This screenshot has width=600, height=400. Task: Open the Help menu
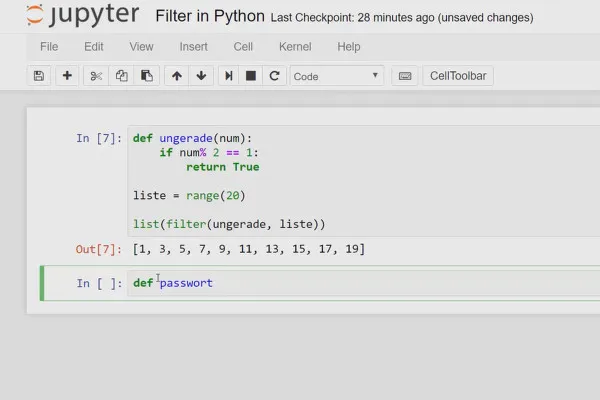click(349, 47)
